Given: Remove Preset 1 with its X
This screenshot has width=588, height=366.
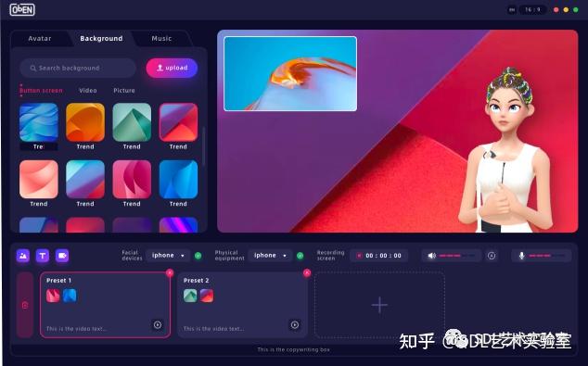Looking at the screenshot, I should 170,272.
